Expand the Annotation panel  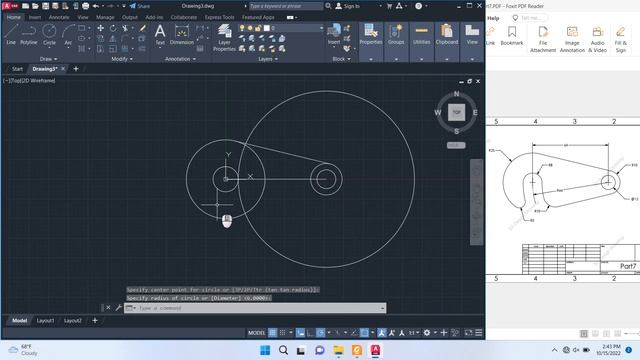(x=180, y=59)
